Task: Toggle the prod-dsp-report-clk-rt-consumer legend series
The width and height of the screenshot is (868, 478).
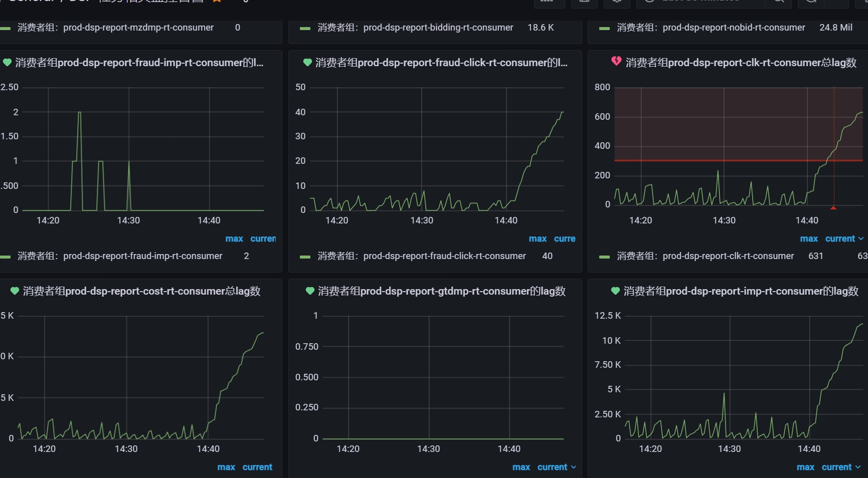Action: pyautogui.click(x=706, y=256)
